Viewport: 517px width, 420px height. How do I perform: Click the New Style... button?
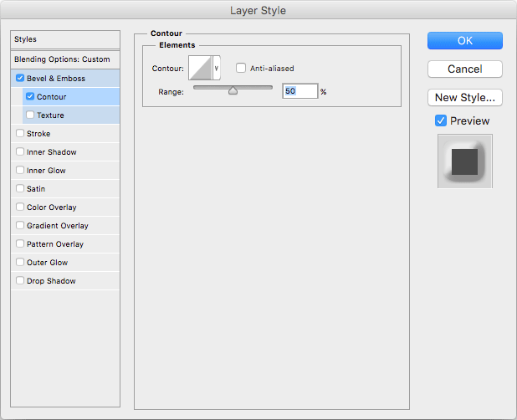point(465,98)
